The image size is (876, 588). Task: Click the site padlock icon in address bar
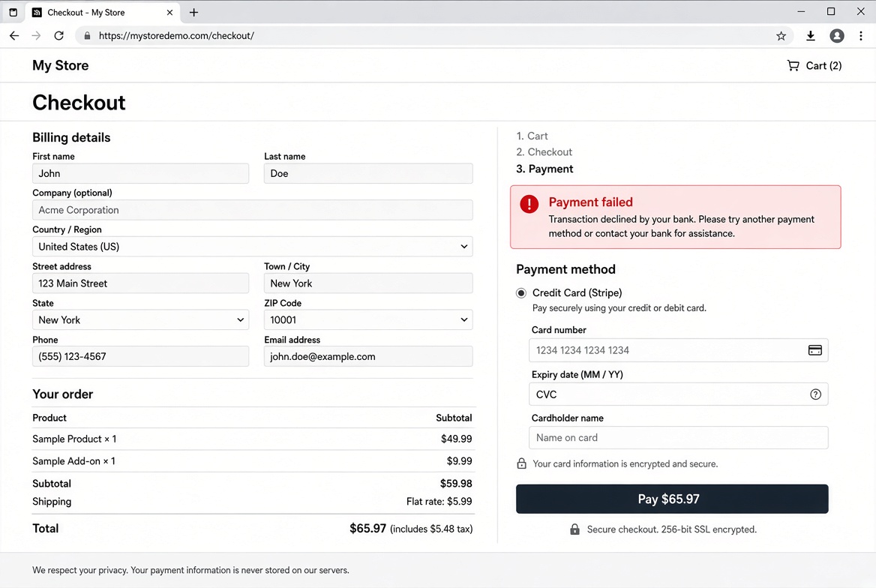[87, 36]
